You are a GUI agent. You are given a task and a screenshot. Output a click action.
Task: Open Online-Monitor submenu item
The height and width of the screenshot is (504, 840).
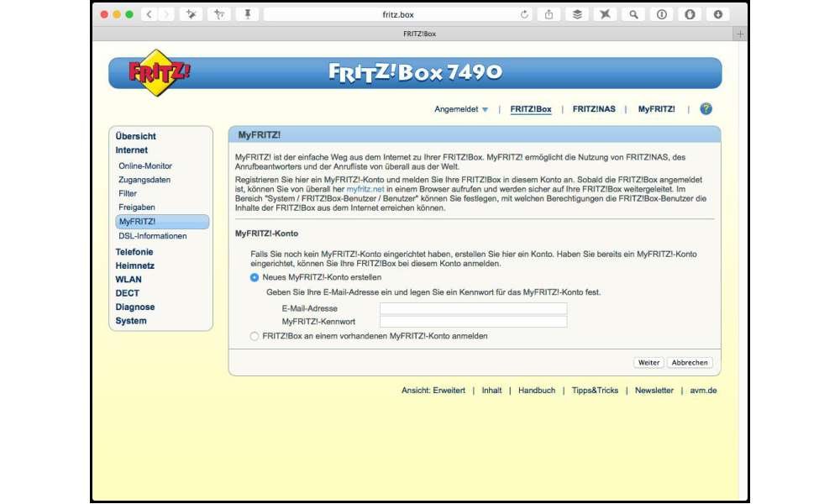coord(145,166)
